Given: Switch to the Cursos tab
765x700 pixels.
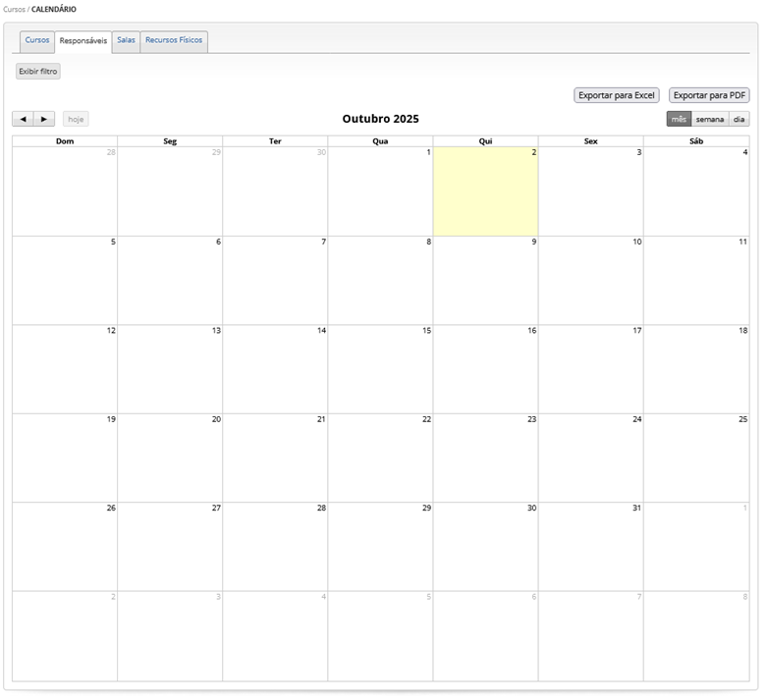Looking at the screenshot, I should [x=37, y=40].
